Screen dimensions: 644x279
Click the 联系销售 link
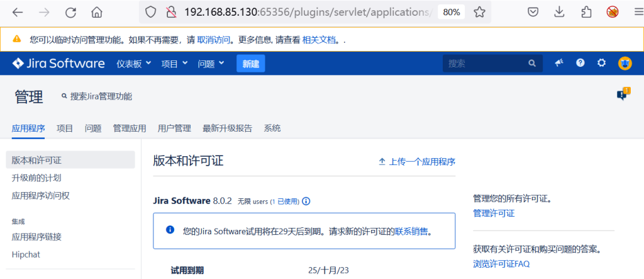coord(411,231)
